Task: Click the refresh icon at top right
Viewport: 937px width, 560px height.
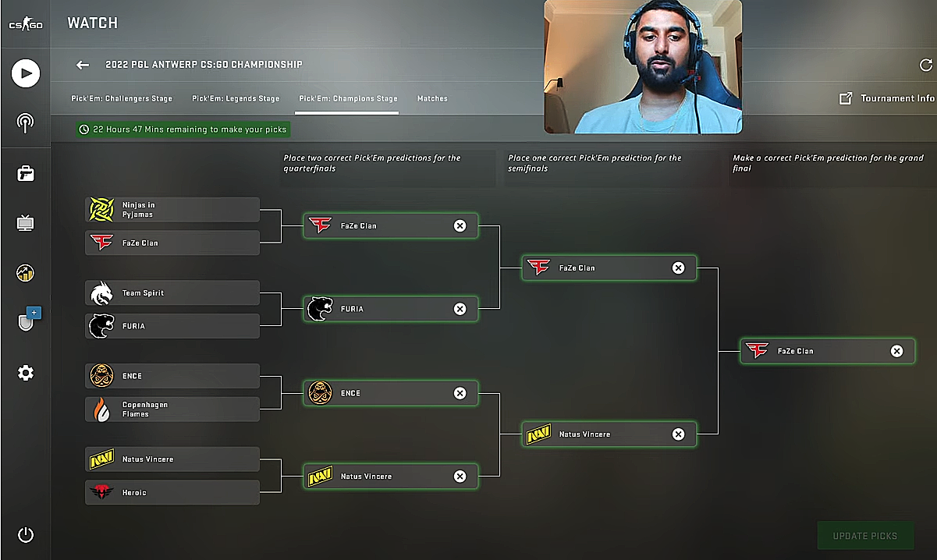Action: click(926, 66)
